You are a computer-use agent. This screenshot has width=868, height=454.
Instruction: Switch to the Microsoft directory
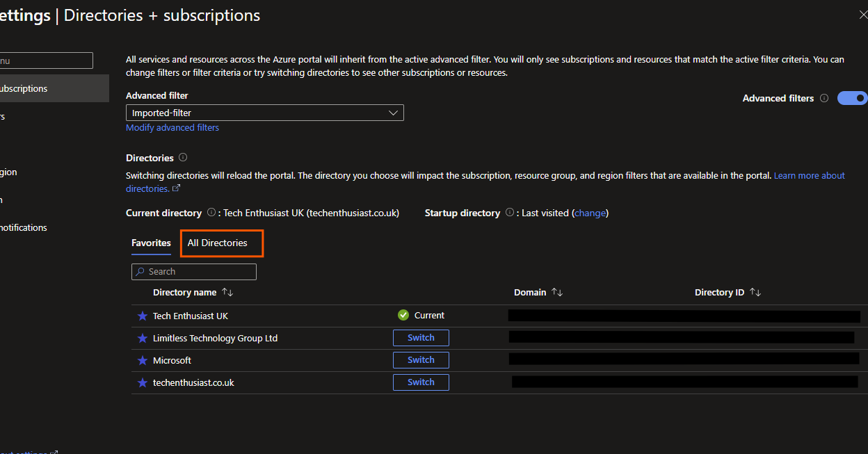coord(421,359)
